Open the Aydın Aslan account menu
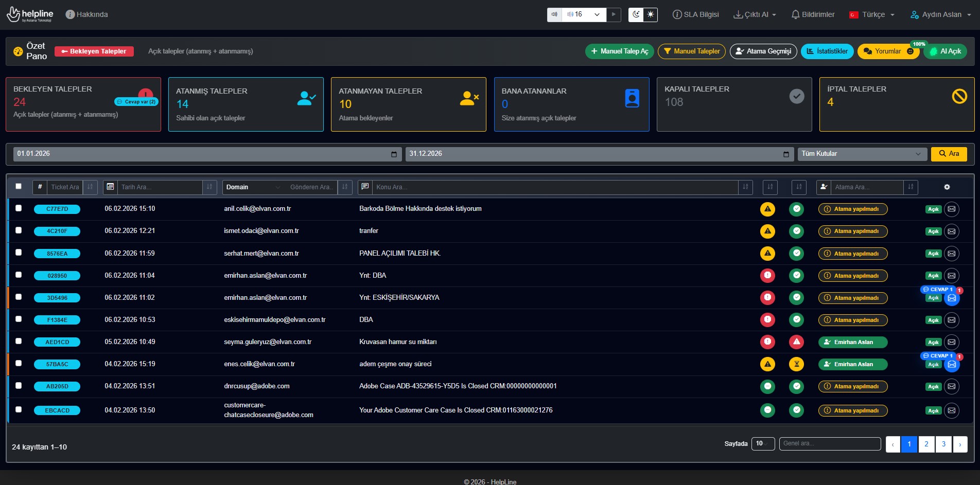Viewport: 980px width, 485px height. (x=940, y=14)
